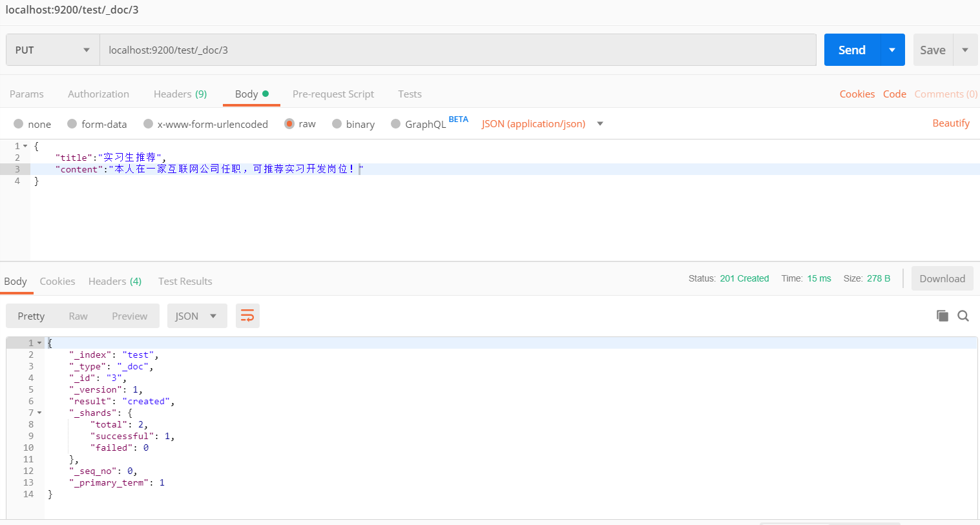Open the Authorization tab
This screenshot has height=525, width=980.
click(98, 94)
